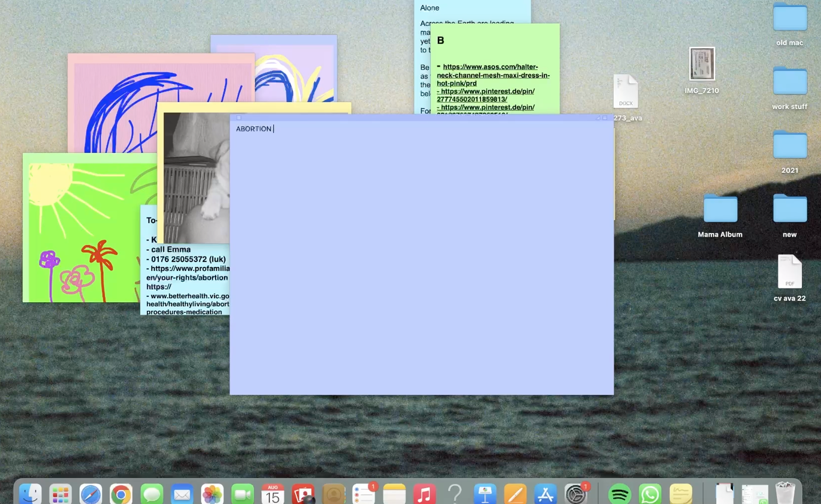Screen dimensions: 821x504
Task: Open Reminders with the badge in dock
Action: coord(364,494)
